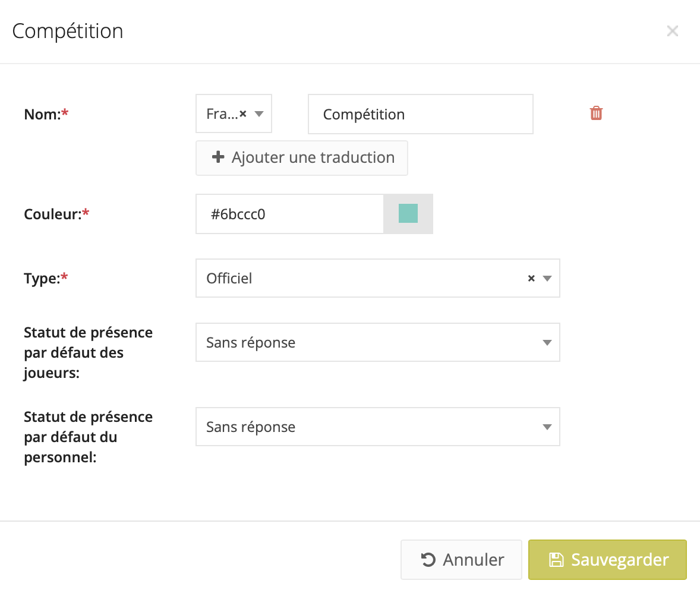Click the Compétition dialog title
This screenshot has width=700, height=593.
(68, 31)
